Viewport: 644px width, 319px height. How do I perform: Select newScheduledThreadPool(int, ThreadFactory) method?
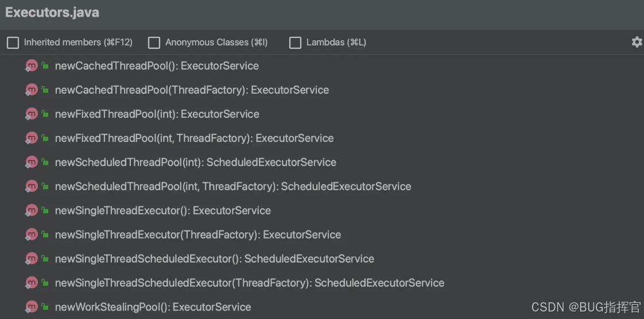pos(232,187)
